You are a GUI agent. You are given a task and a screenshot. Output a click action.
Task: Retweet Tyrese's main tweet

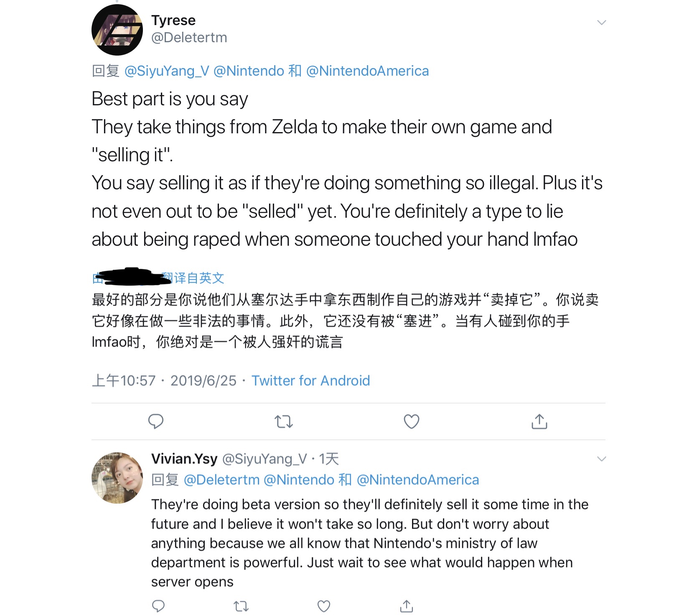coord(284,421)
